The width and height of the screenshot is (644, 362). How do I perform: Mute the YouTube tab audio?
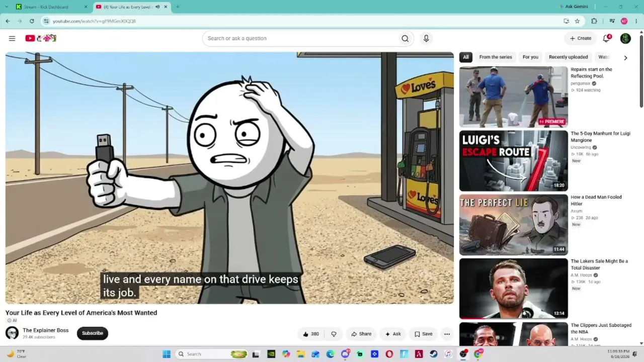coord(157,7)
